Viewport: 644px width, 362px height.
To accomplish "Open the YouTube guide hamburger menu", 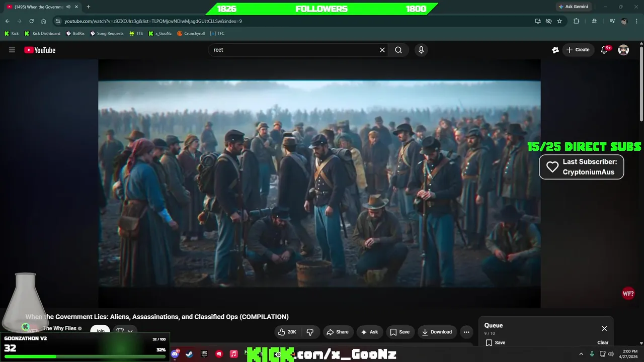I will 12,50.
